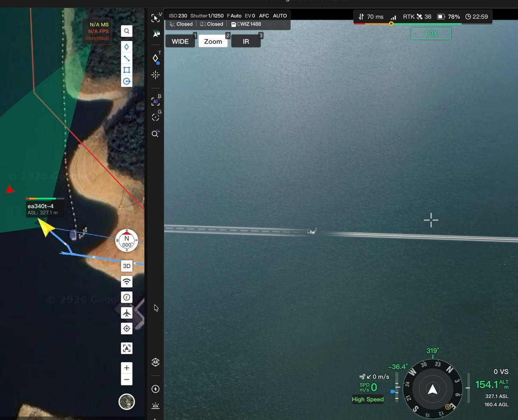Switch to the Zoom camera tab
Viewport: 518px width, 420px height.
(213, 41)
